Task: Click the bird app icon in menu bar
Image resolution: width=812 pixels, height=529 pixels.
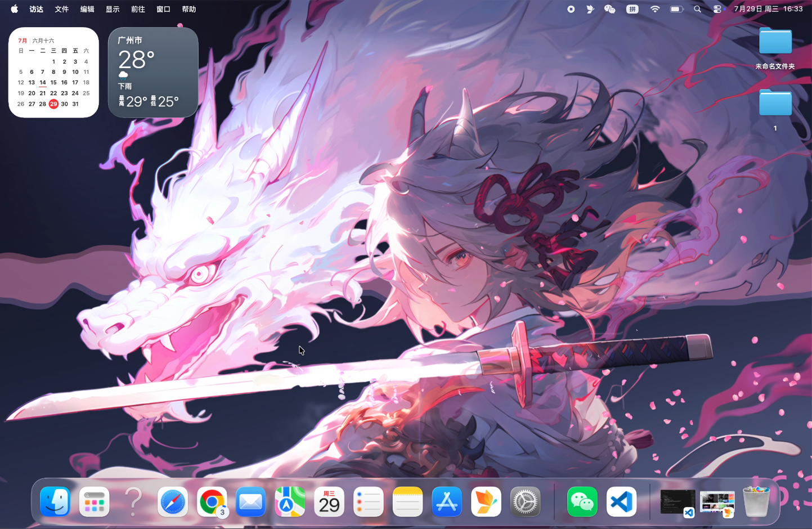Action: [590, 9]
